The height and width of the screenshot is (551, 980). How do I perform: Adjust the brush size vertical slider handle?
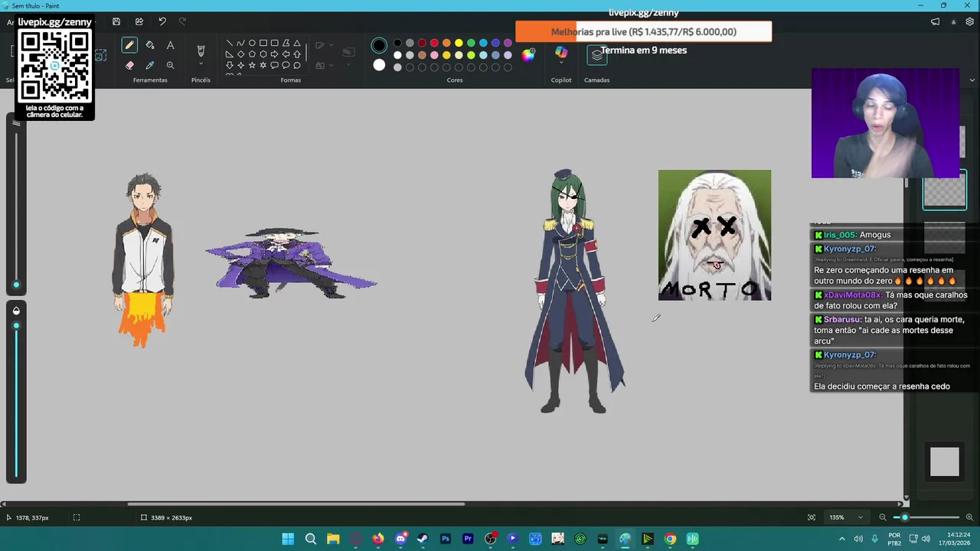point(16,285)
